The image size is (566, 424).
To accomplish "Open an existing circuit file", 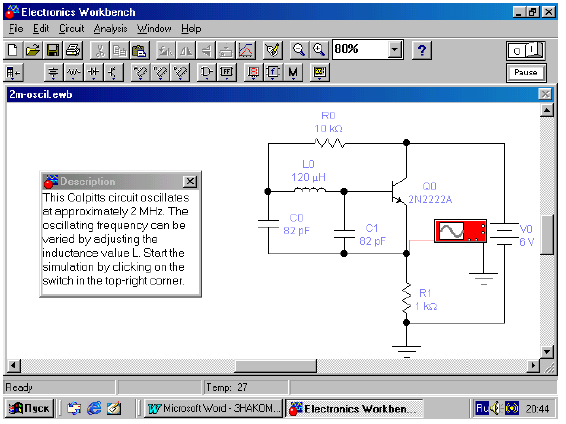I will 33,50.
